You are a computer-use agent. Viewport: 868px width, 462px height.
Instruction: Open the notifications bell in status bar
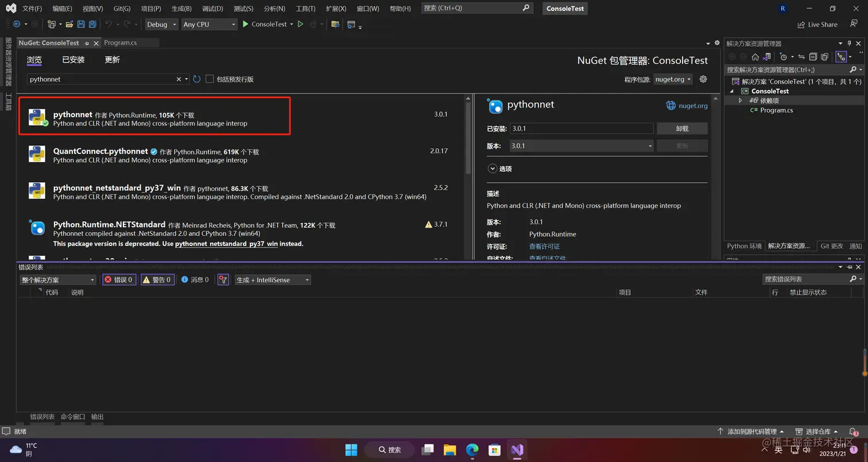point(853,432)
